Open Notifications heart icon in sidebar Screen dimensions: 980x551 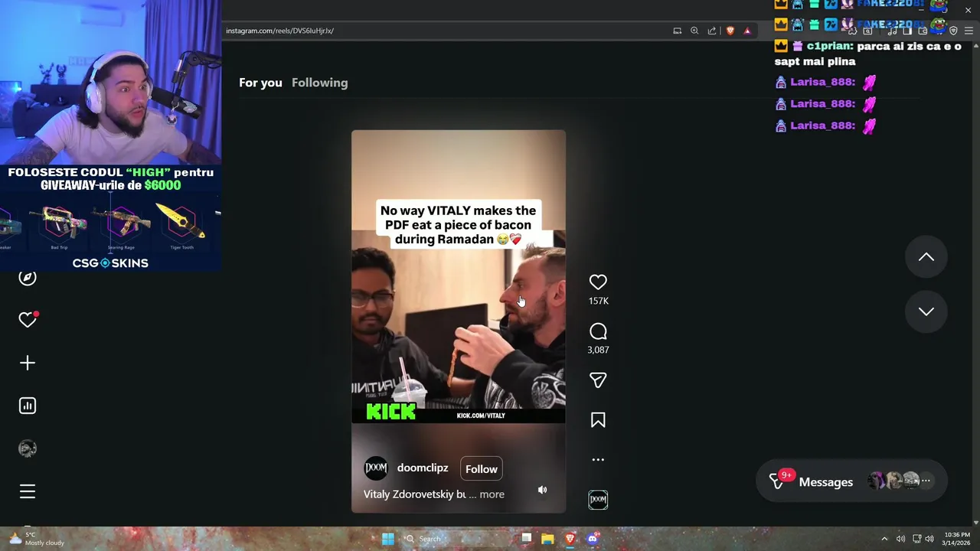point(28,320)
